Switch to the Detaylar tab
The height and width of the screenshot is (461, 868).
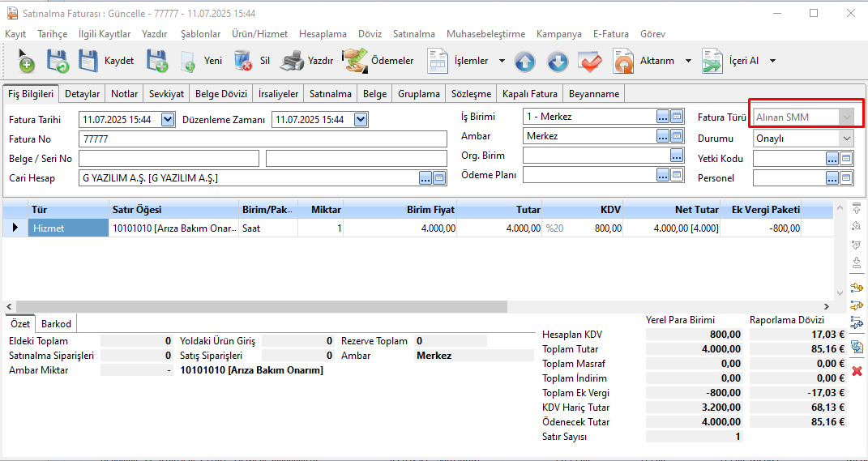click(82, 94)
